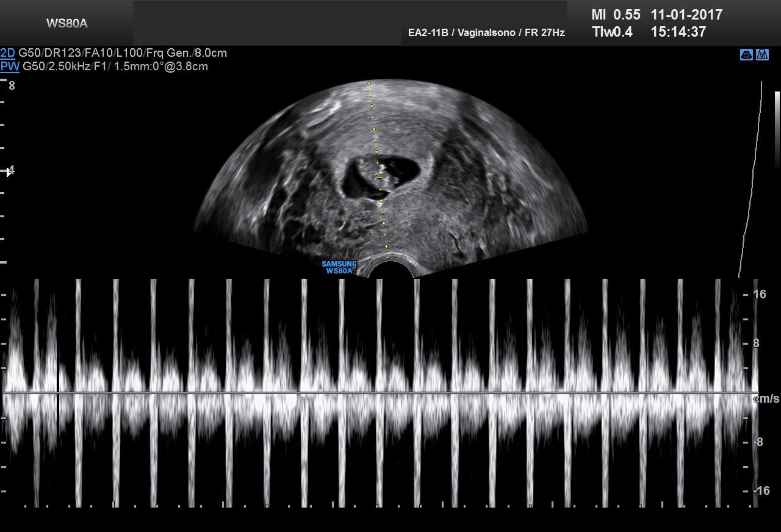This screenshot has height=532, width=781.
Task: Click the velocity scale value 16
Action: 760,294
